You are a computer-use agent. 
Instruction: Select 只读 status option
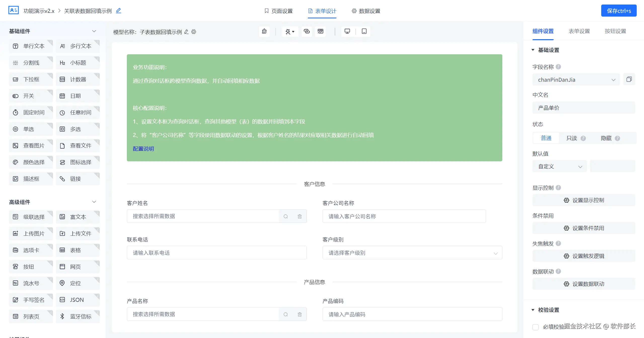pyautogui.click(x=572, y=138)
